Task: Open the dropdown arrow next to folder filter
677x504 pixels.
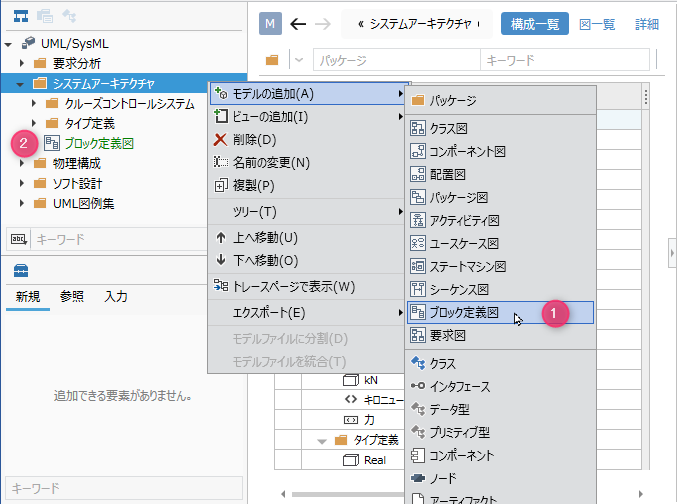Action: pyautogui.click(x=299, y=60)
